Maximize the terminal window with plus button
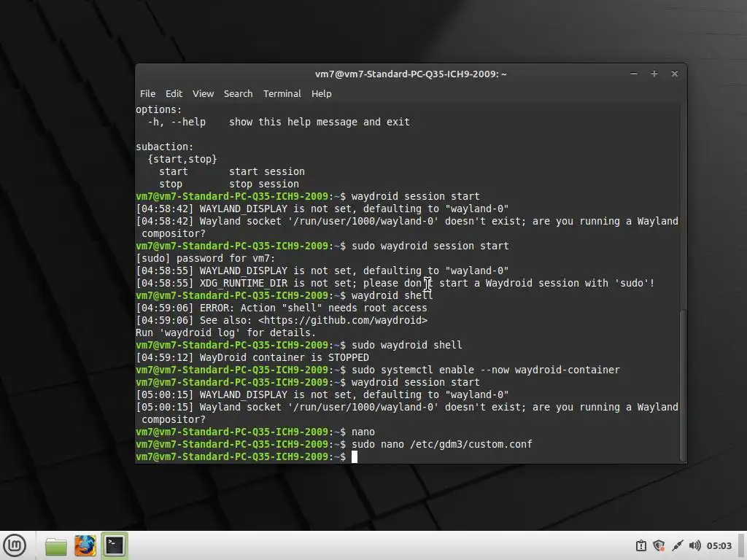The height and width of the screenshot is (560, 747). (x=654, y=74)
